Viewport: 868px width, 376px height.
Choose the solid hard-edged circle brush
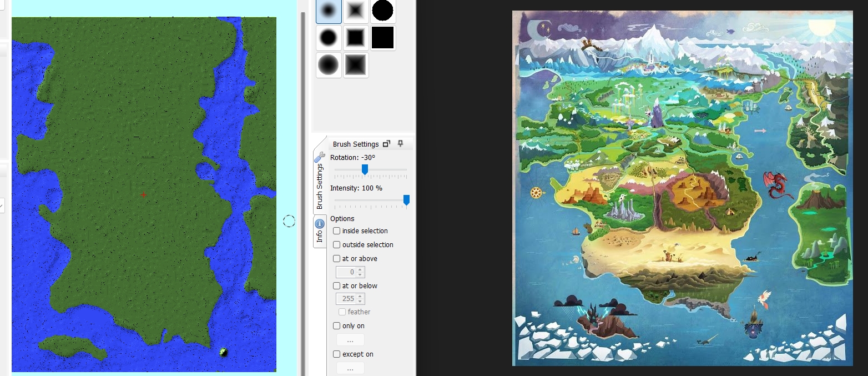pos(382,11)
